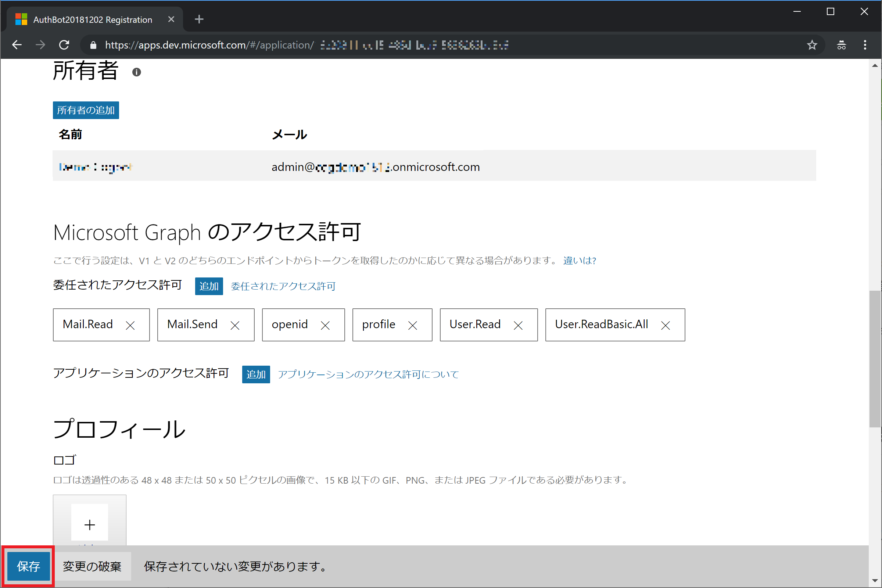Bookmark this page with star icon
This screenshot has width=882, height=588.
click(x=812, y=45)
